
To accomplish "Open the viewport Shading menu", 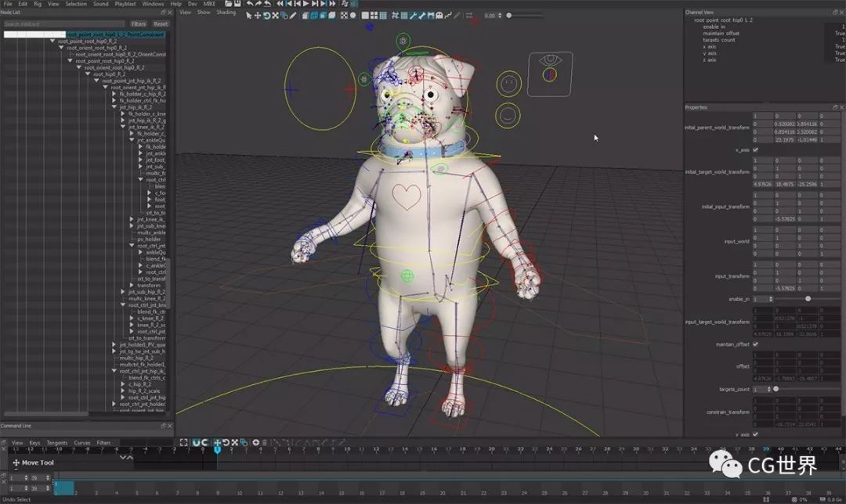I will pos(226,12).
